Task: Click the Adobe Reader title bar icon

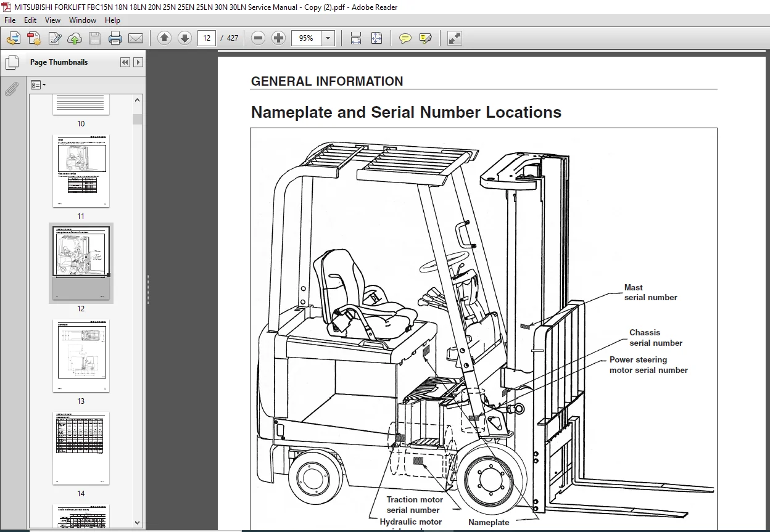Action: click(x=7, y=7)
